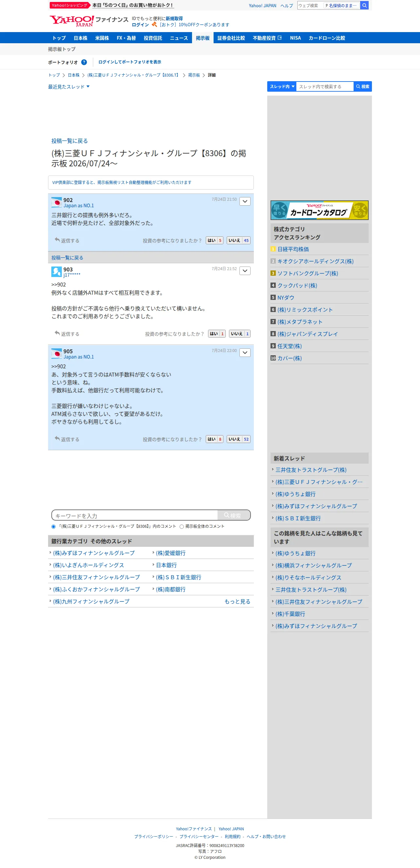Click もっと見る in bank threads
The height and width of the screenshot is (868, 420).
pyautogui.click(x=237, y=602)
